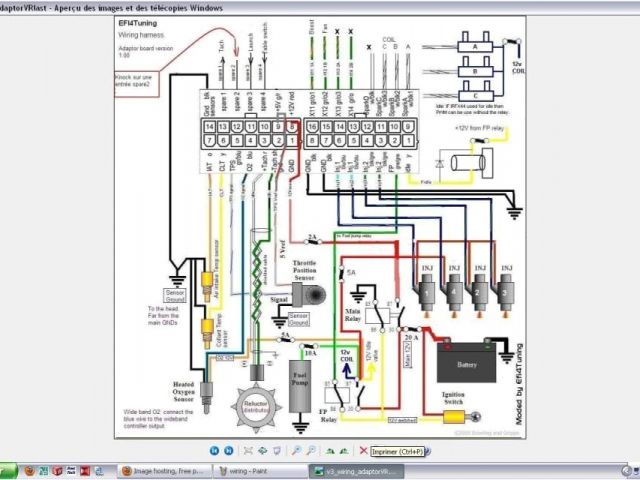This screenshot has width=640, height=480.
Task: Click the viewer window title bar
Action: (300, 7)
